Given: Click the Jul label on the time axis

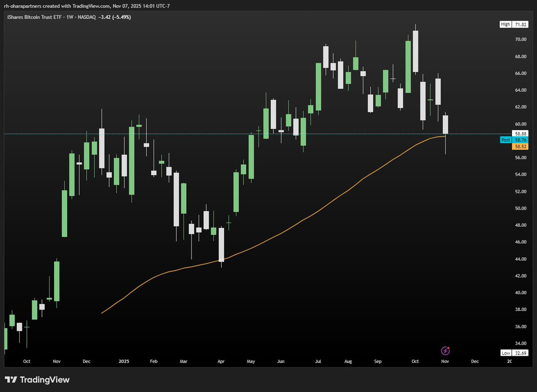Looking at the screenshot, I should 318,361.
